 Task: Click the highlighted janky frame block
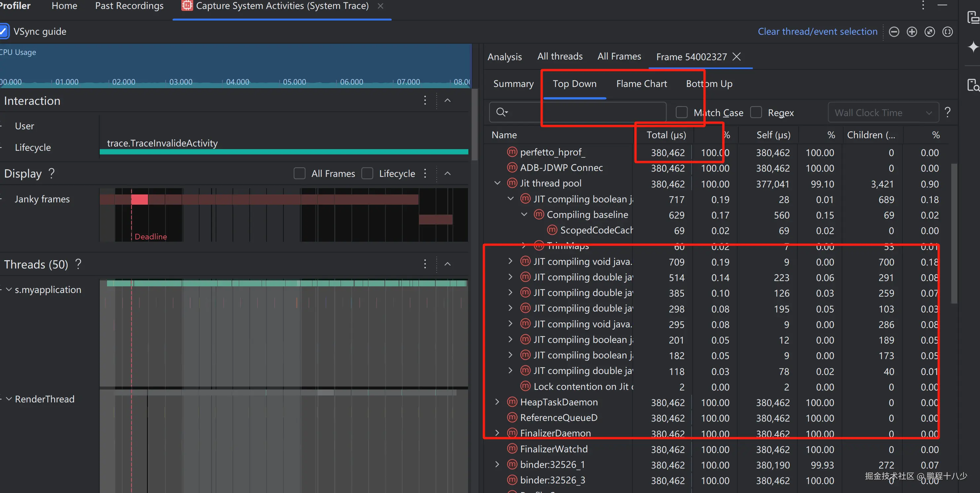[139, 199]
